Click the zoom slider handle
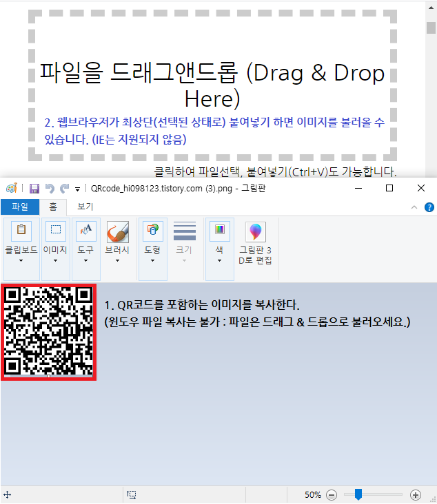437x504 pixels. tap(358, 494)
